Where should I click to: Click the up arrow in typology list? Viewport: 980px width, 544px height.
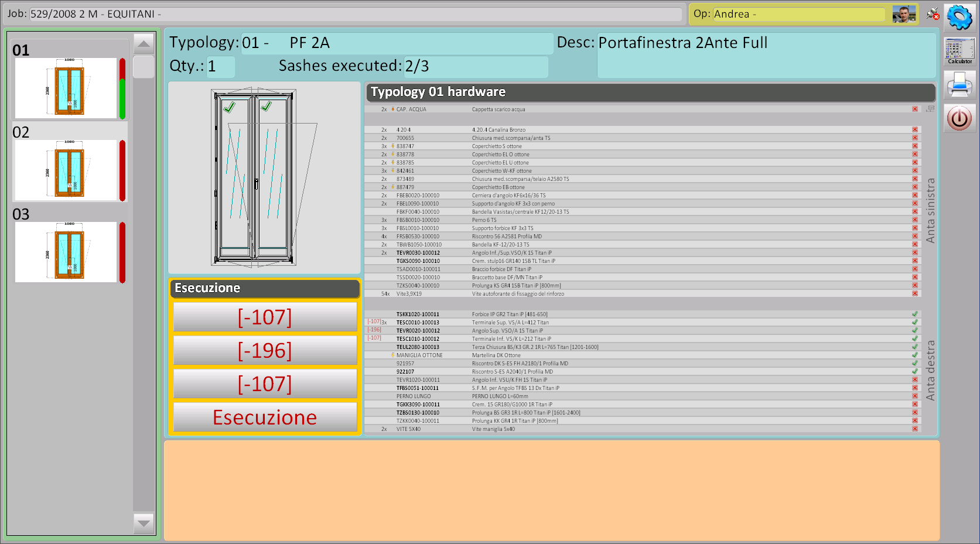(144, 44)
